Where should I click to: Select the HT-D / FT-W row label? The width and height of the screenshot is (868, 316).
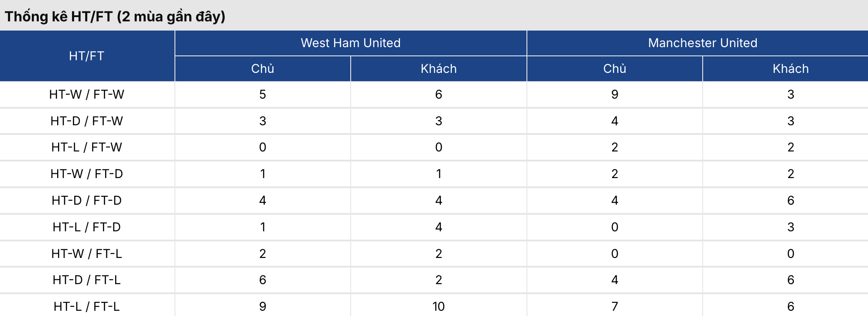[x=86, y=121]
